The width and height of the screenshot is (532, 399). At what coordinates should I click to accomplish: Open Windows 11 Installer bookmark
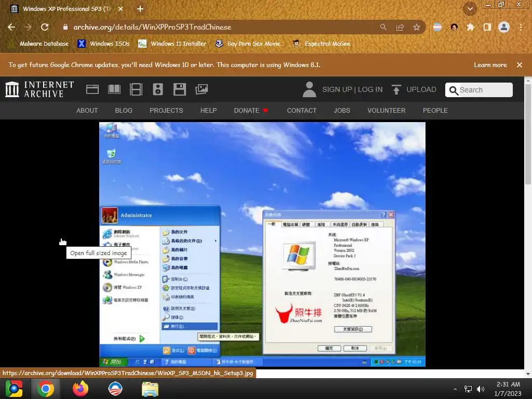pyautogui.click(x=172, y=44)
